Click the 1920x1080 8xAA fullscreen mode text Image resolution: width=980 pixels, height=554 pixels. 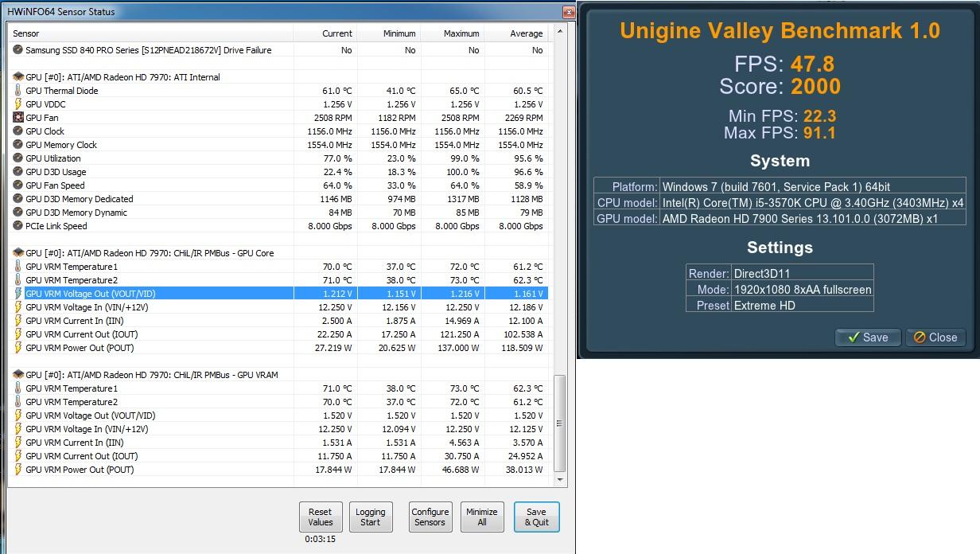point(803,289)
